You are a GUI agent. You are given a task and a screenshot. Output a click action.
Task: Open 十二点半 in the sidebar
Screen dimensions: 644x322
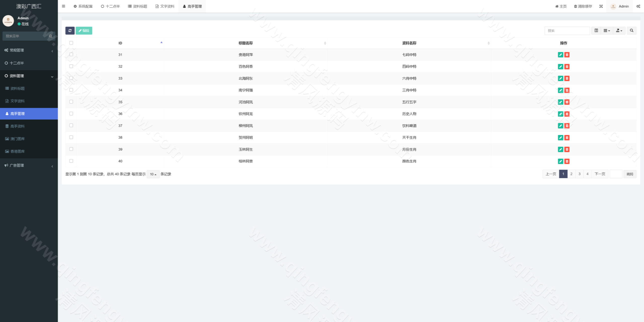tap(29, 63)
